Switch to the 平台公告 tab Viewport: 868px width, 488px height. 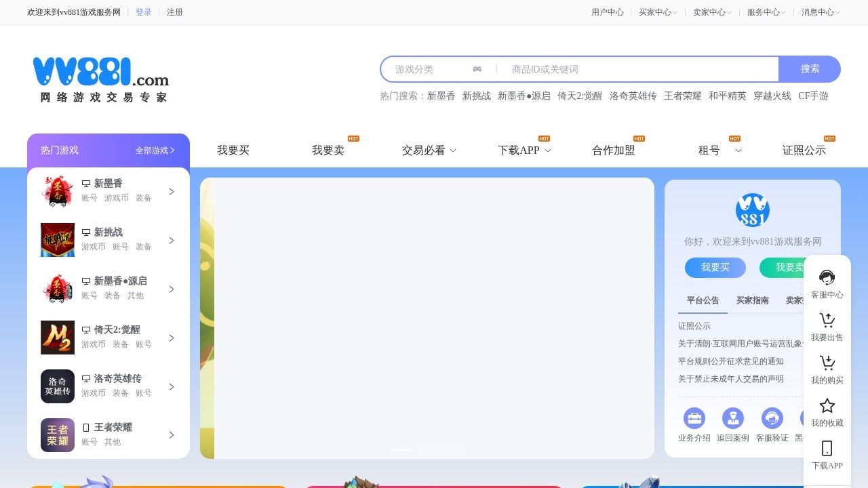pyautogui.click(x=703, y=300)
